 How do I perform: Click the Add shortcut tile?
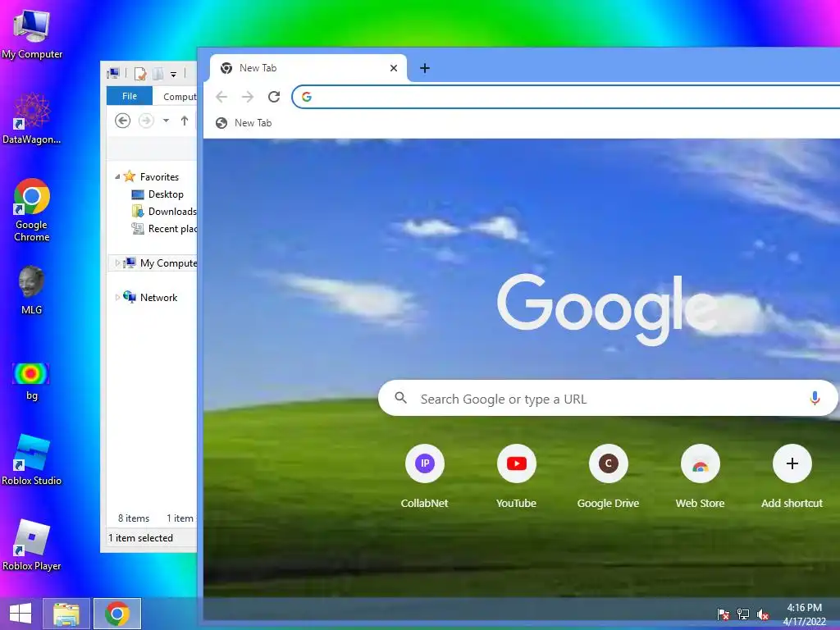click(x=792, y=477)
